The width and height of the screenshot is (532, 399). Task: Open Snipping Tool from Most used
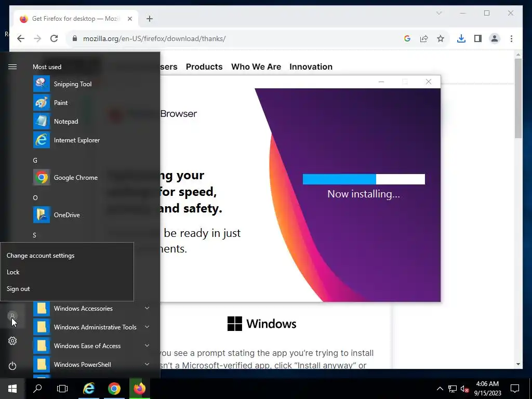pyautogui.click(x=91, y=84)
